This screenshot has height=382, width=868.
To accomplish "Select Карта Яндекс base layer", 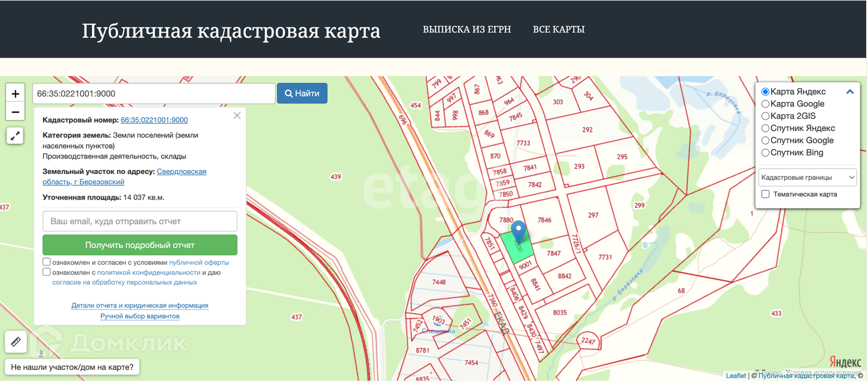I will coord(765,92).
